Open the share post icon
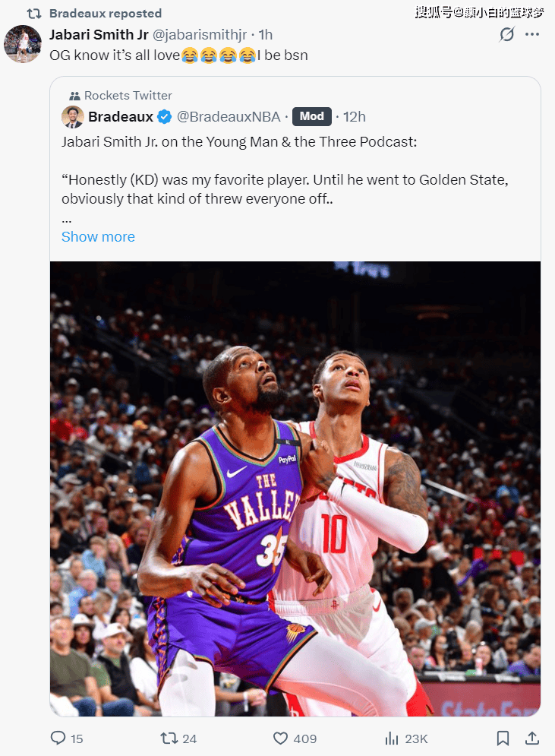The width and height of the screenshot is (555, 756). [532, 738]
